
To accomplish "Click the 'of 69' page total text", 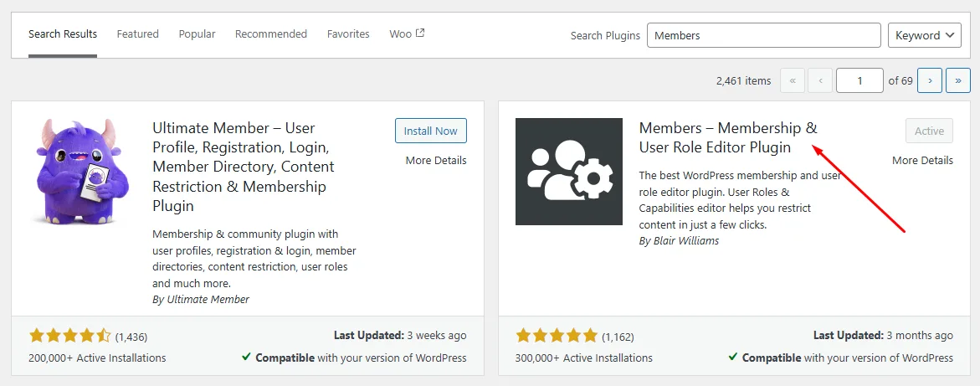I will click(x=900, y=80).
